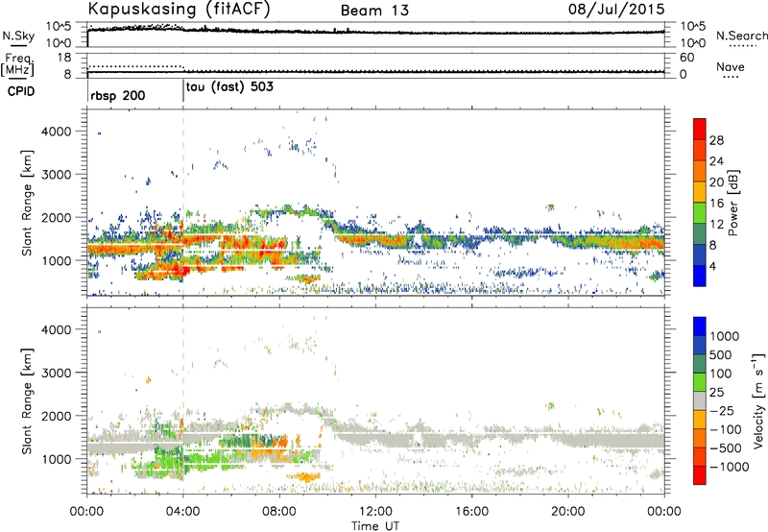This screenshot has width=768, height=532.
Task: Click the 'Freq. [MHz]' axis label
Action: 17,64
